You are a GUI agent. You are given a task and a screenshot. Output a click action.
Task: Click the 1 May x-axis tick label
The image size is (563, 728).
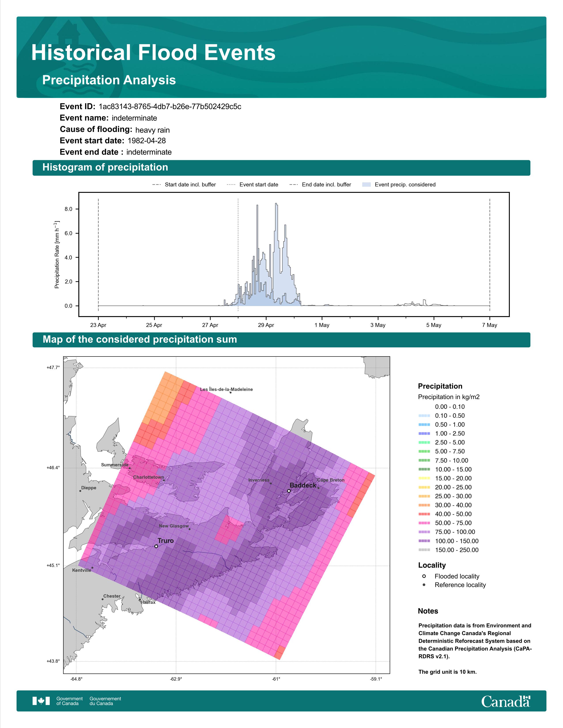pyautogui.click(x=322, y=325)
